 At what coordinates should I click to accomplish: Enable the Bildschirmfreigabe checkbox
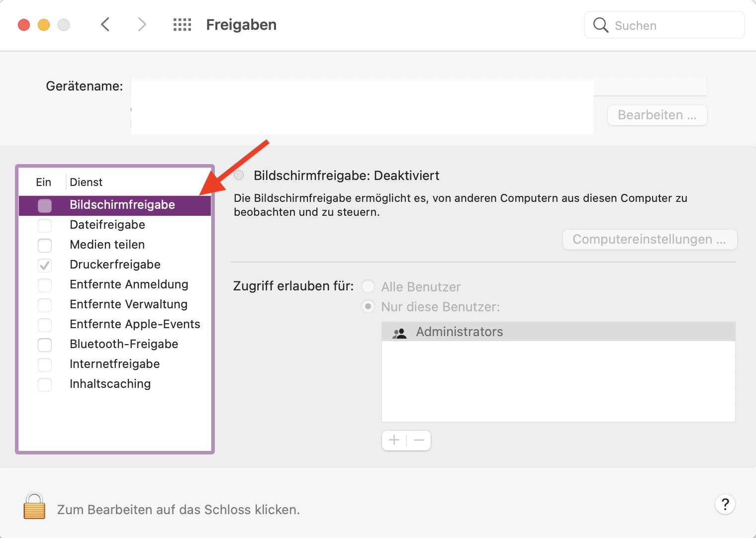[45, 205]
